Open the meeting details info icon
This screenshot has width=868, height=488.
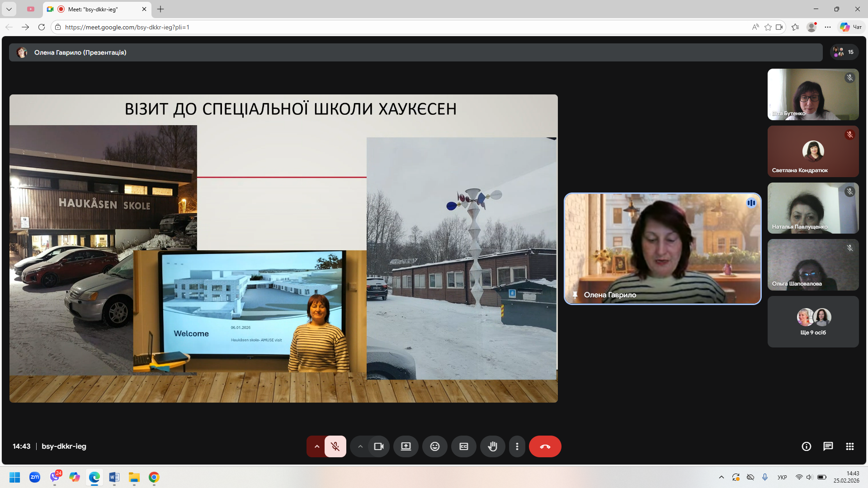(806, 446)
